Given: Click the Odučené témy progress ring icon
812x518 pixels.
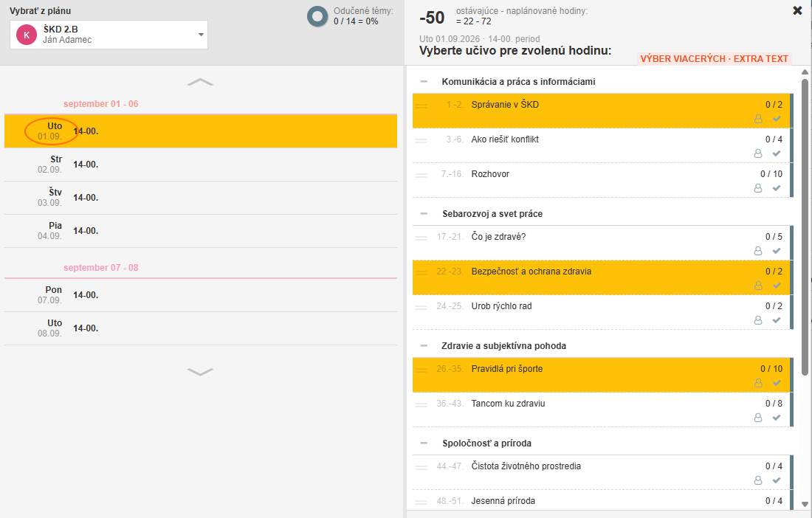Looking at the screenshot, I should click(x=317, y=16).
